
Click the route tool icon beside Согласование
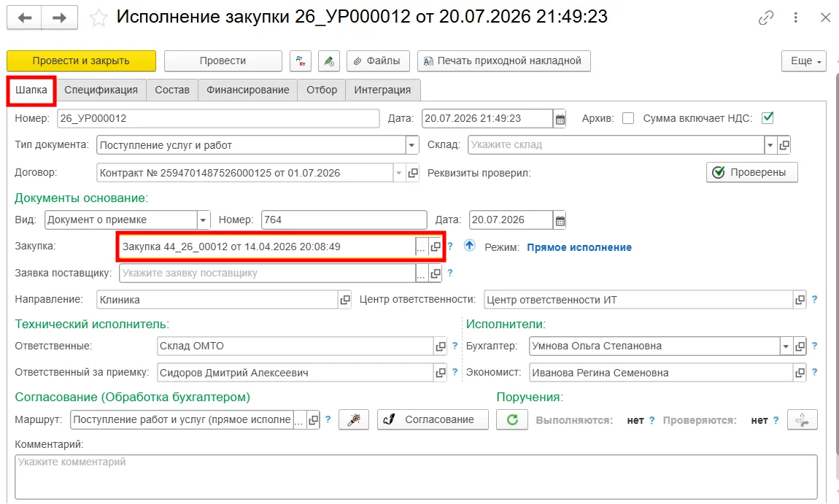point(354,419)
